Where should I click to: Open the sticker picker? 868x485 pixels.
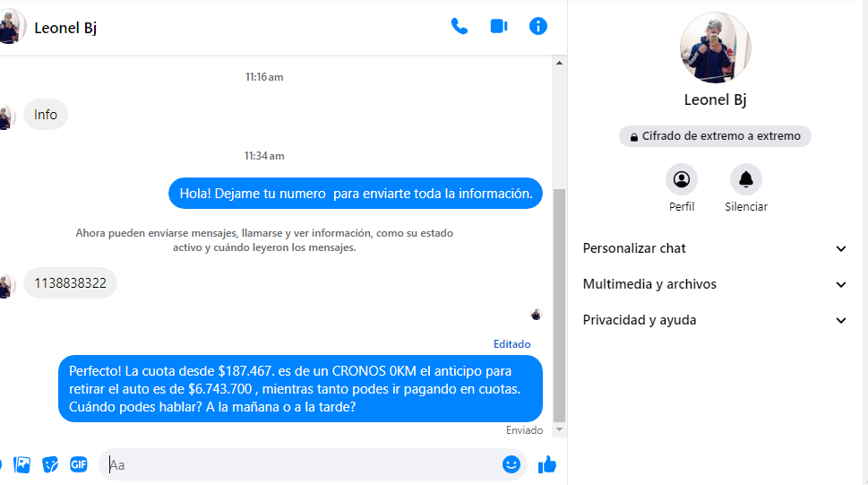(x=51, y=464)
